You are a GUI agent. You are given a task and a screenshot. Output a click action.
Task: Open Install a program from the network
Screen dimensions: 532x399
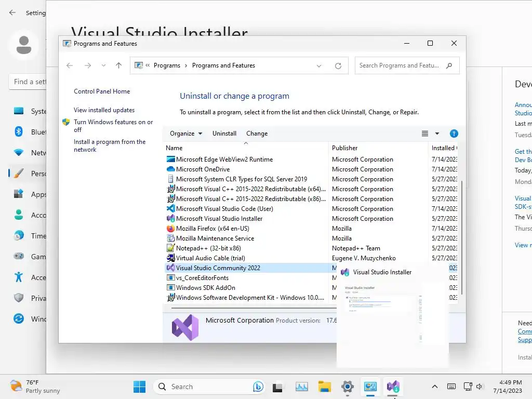(x=110, y=145)
